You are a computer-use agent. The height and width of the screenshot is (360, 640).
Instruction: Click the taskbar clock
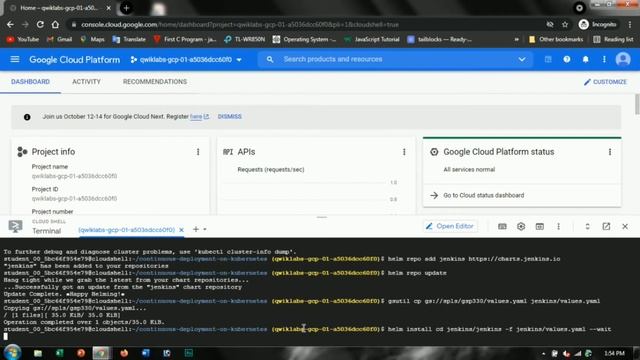614,353
